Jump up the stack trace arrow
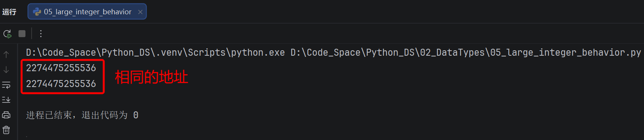Screen dimensions: 644x140 pyautogui.click(x=6, y=55)
